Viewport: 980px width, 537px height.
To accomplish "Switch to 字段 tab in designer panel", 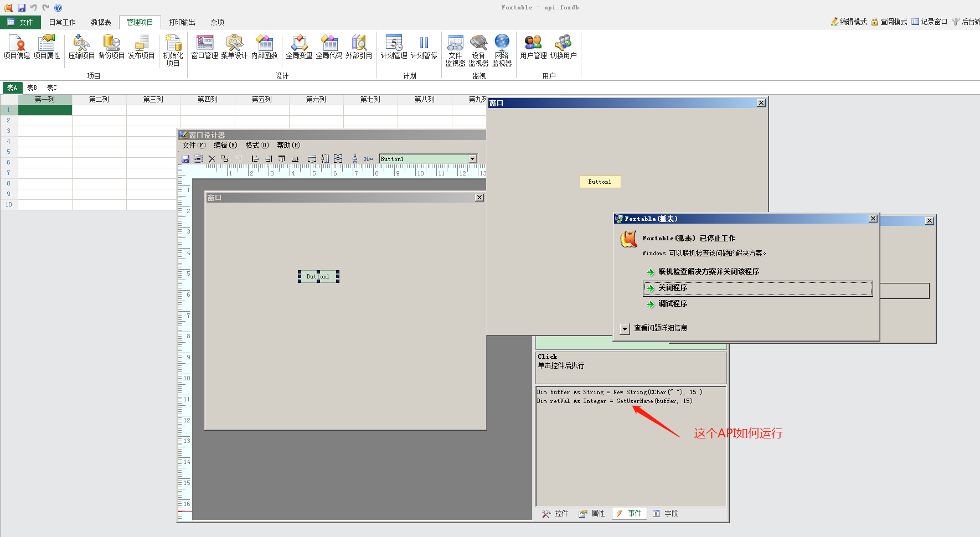I will (x=665, y=514).
